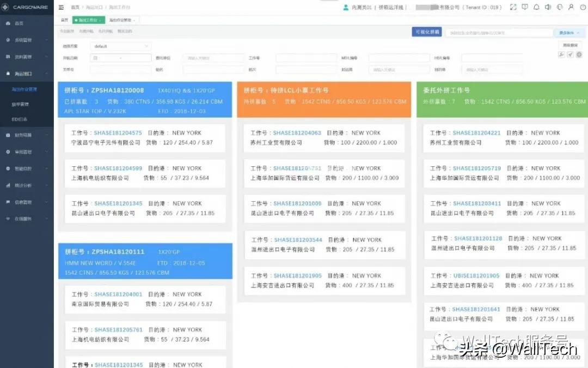This screenshot has height=368, width=588.
Task: Open the default 过滤方案 dropdown
Action: pos(119,46)
